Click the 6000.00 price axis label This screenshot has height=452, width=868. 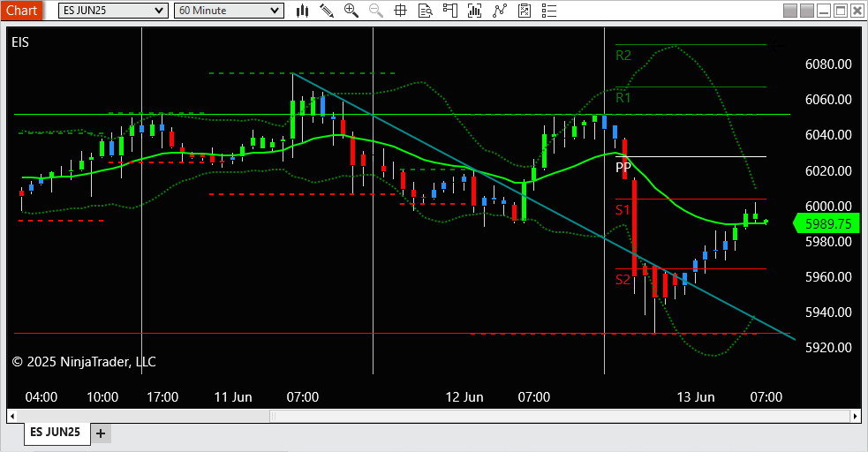click(x=828, y=206)
